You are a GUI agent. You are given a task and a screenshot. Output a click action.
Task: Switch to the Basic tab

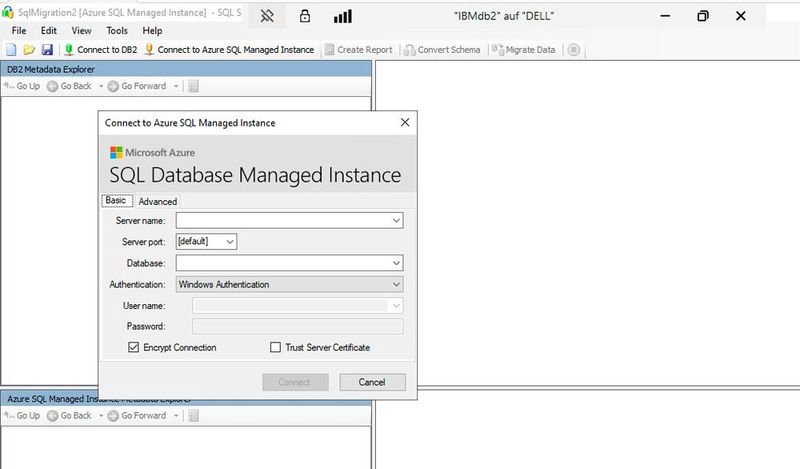click(117, 201)
